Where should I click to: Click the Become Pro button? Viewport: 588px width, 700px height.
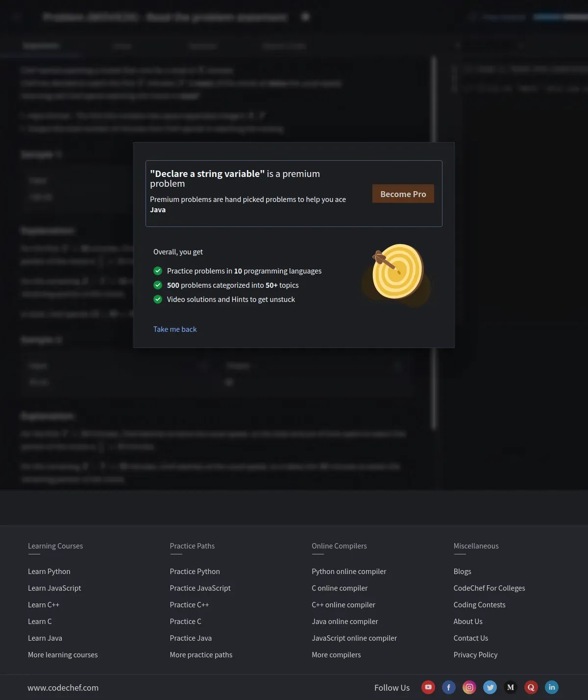coord(403,194)
